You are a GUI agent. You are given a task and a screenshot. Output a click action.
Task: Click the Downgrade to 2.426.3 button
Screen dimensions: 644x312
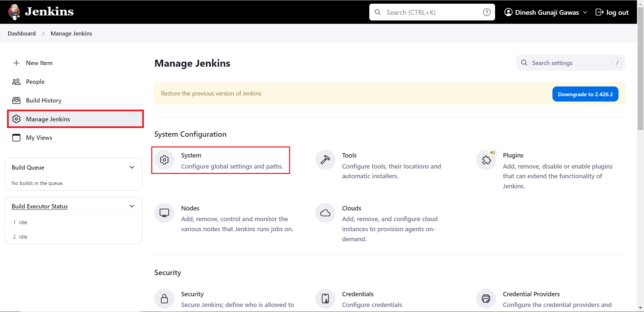(585, 94)
